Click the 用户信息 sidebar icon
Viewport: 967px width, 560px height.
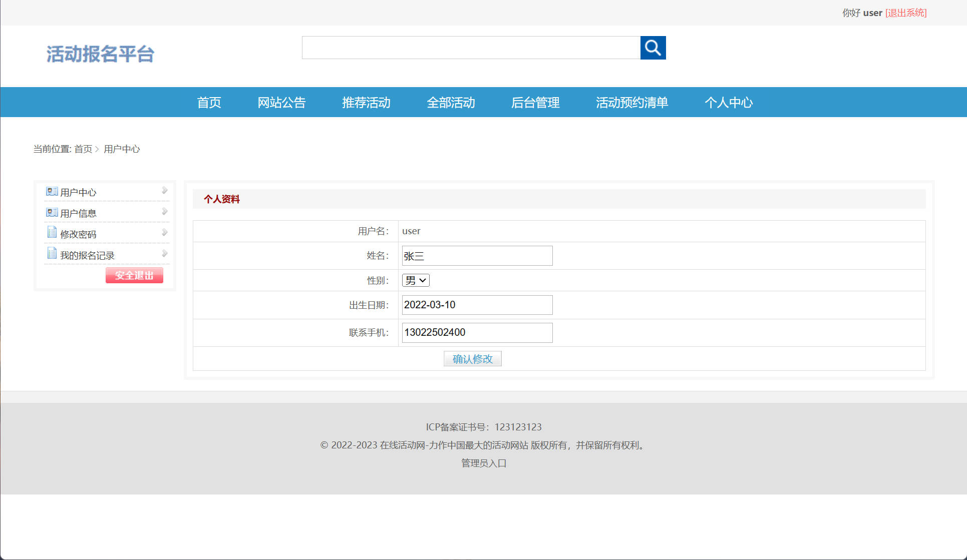point(52,212)
